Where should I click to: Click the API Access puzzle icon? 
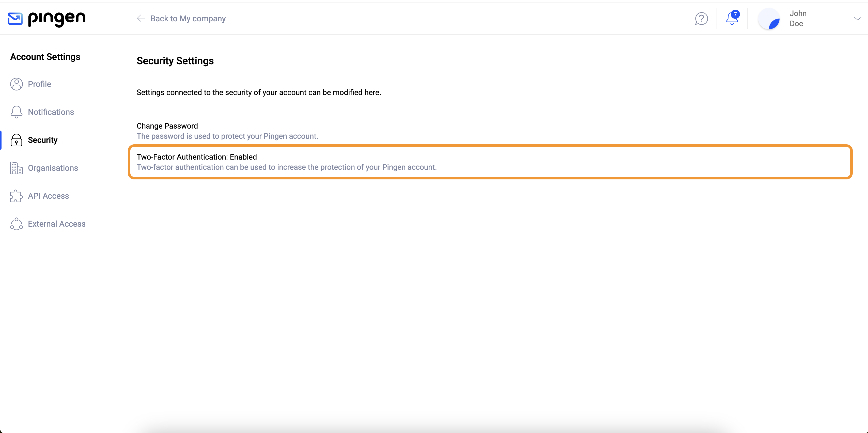click(x=16, y=196)
